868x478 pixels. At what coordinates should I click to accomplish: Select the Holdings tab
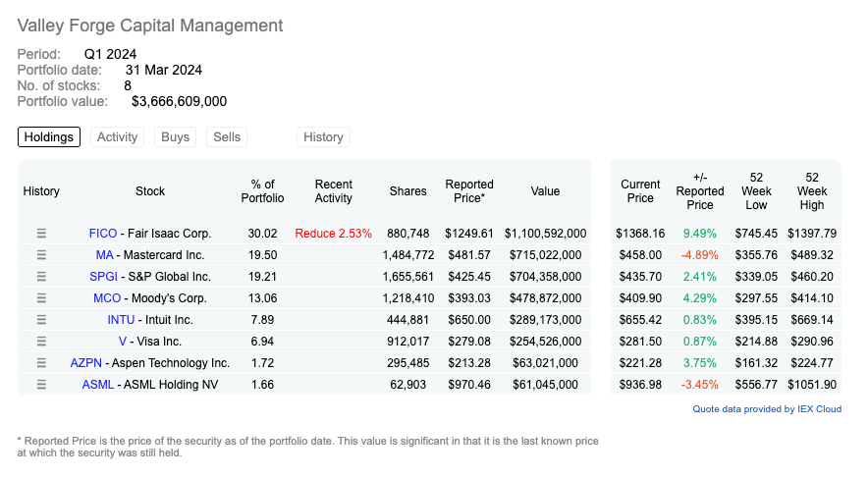[x=49, y=137]
